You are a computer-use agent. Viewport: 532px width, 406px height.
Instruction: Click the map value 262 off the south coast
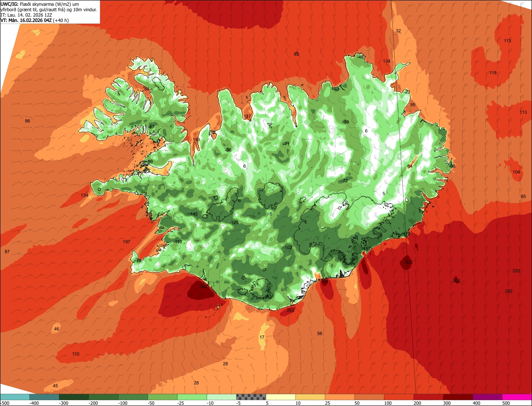pos(291,310)
